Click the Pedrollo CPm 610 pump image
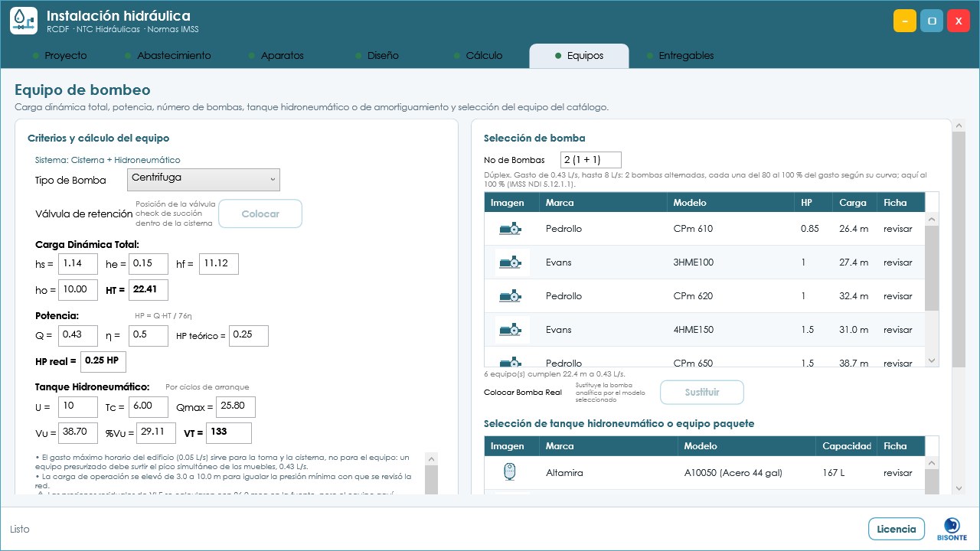This screenshot has width=980, height=551. pyautogui.click(x=510, y=229)
